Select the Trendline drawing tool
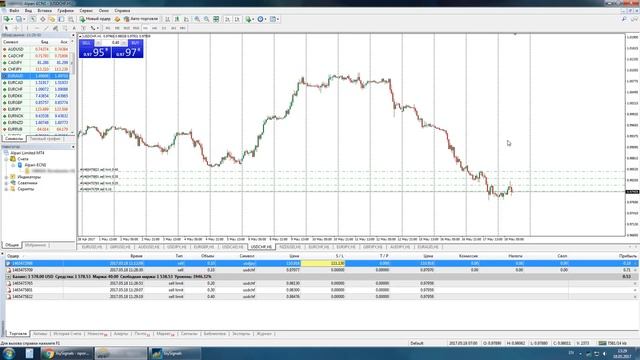The image size is (640, 360). [x=46, y=28]
